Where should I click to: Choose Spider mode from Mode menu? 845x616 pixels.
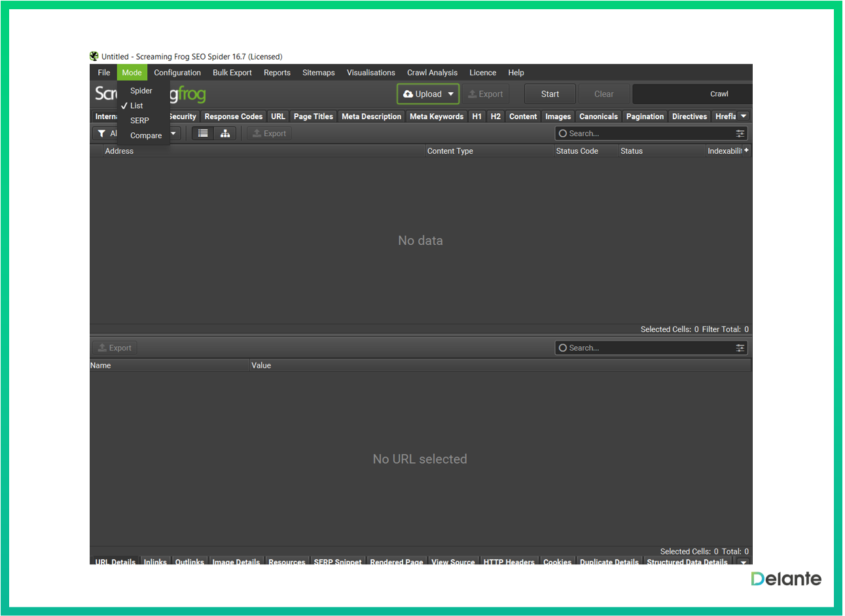tap(141, 91)
